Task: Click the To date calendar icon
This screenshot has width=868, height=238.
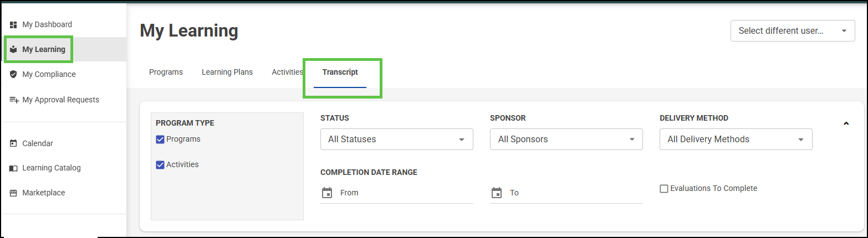Action: coord(497,193)
